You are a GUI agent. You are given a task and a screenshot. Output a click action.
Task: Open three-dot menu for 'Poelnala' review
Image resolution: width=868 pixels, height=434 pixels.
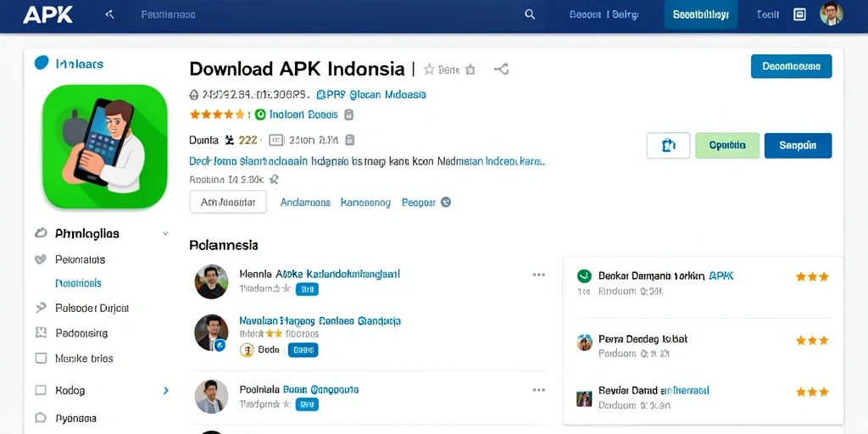(x=538, y=390)
